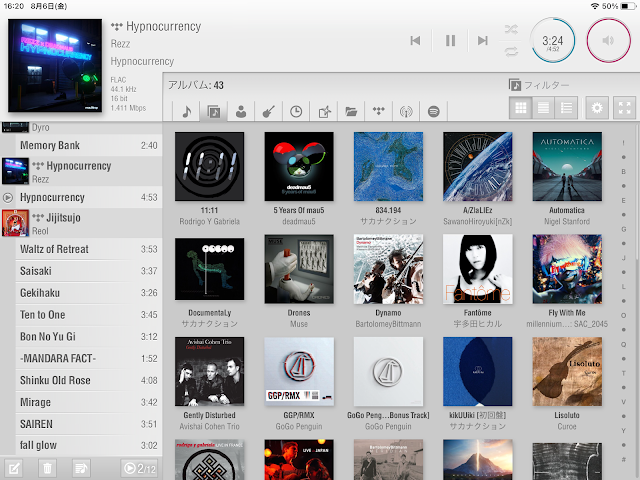Play Shinku Old Rose in the queue
The height and width of the screenshot is (480, 640).
point(89,380)
